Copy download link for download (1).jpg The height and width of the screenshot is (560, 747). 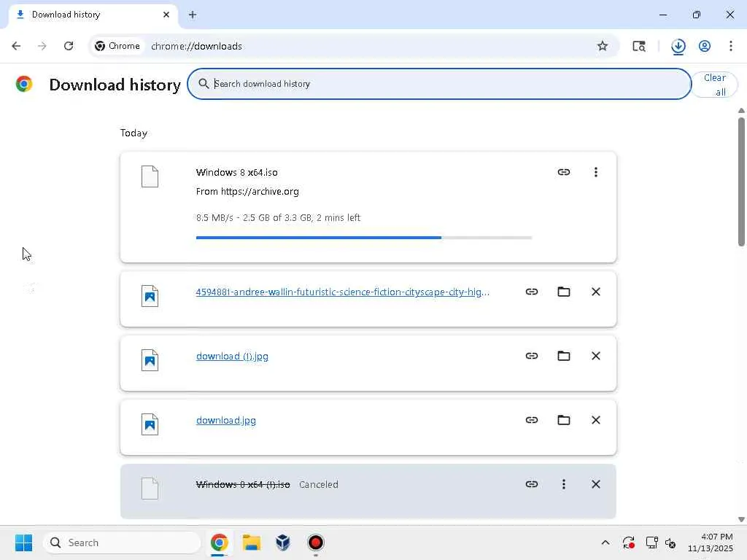click(532, 356)
